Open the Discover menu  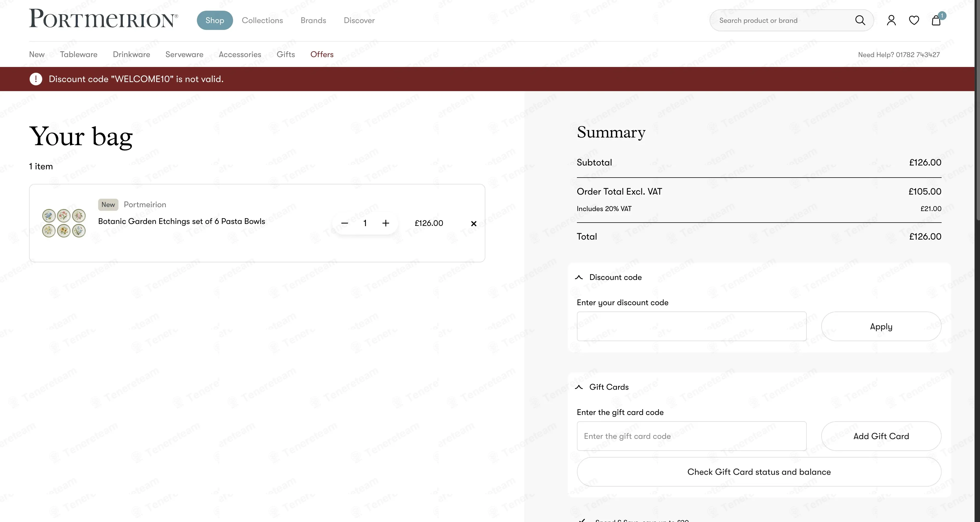point(359,20)
